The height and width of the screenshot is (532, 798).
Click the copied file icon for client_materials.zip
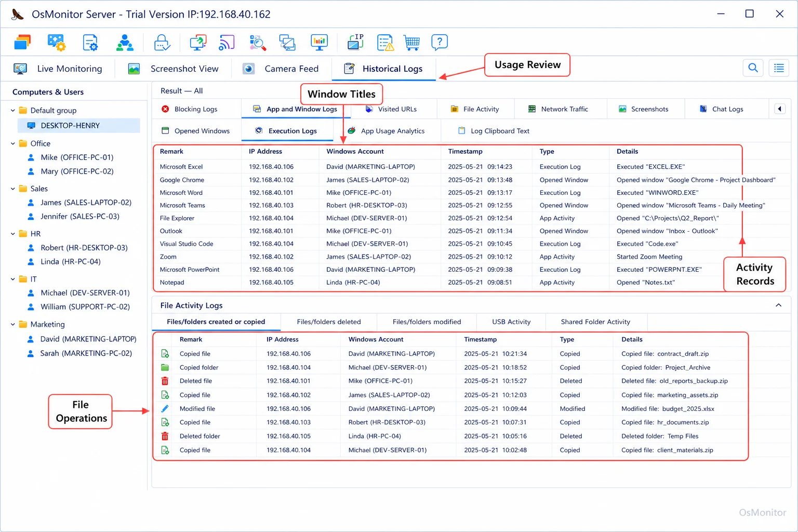click(x=165, y=450)
